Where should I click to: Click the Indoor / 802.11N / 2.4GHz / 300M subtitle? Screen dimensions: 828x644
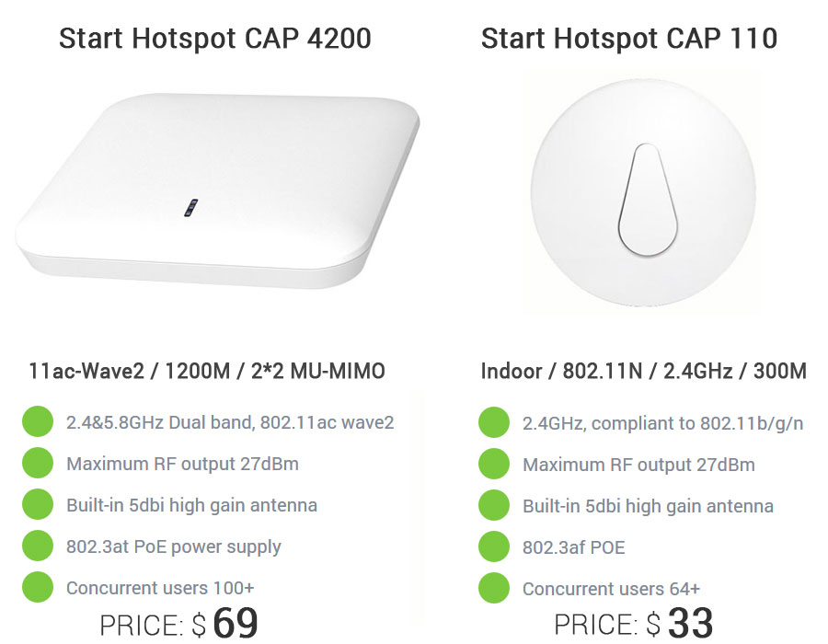[x=644, y=371]
